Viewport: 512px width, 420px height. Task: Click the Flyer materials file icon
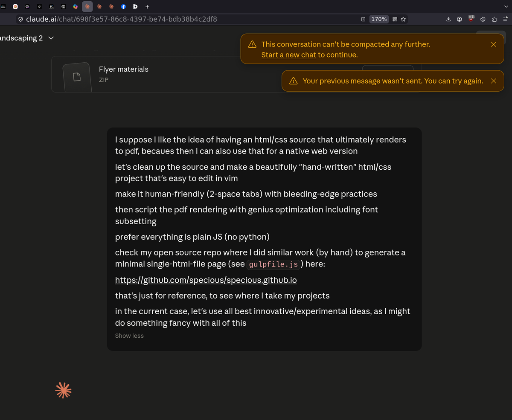click(x=76, y=77)
